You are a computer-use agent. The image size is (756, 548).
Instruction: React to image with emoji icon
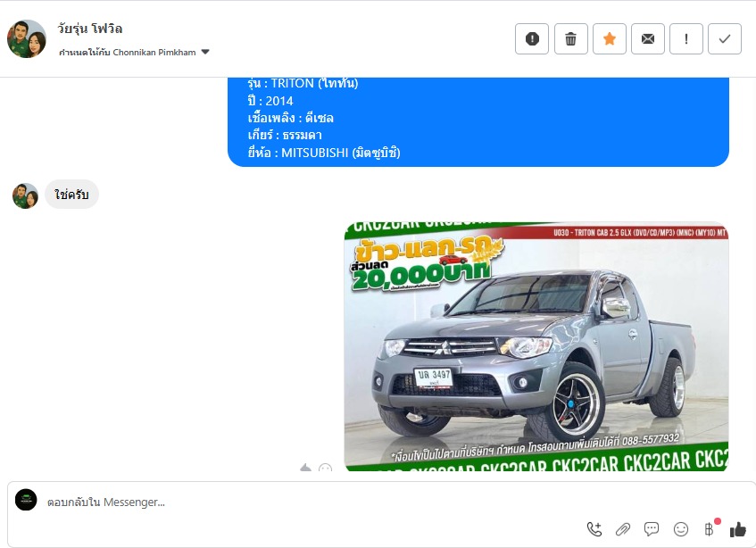pyautogui.click(x=326, y=468)
